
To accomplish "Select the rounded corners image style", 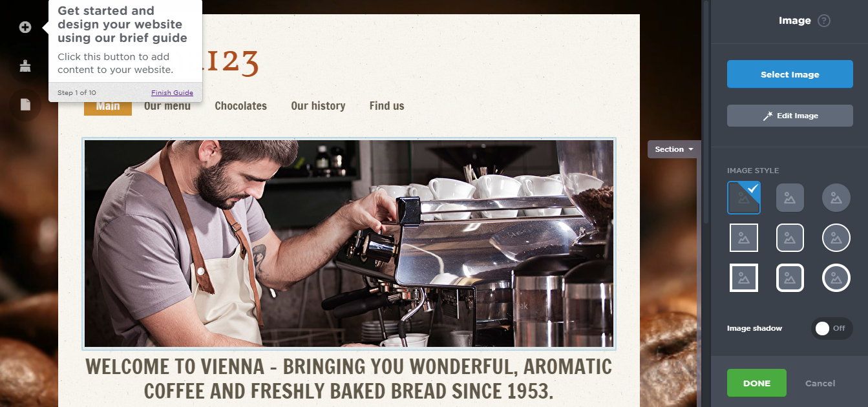I will click(790, 198).
